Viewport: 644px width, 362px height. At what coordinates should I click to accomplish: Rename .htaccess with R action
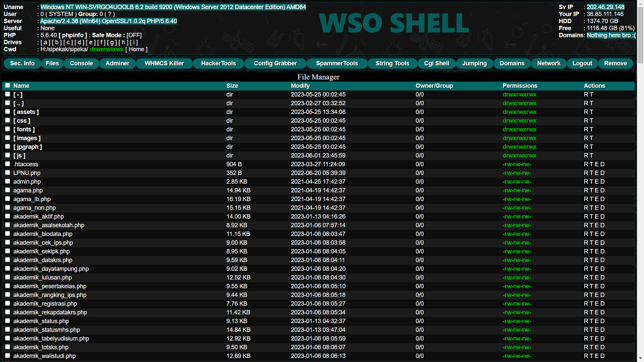(x=586, y=164)
